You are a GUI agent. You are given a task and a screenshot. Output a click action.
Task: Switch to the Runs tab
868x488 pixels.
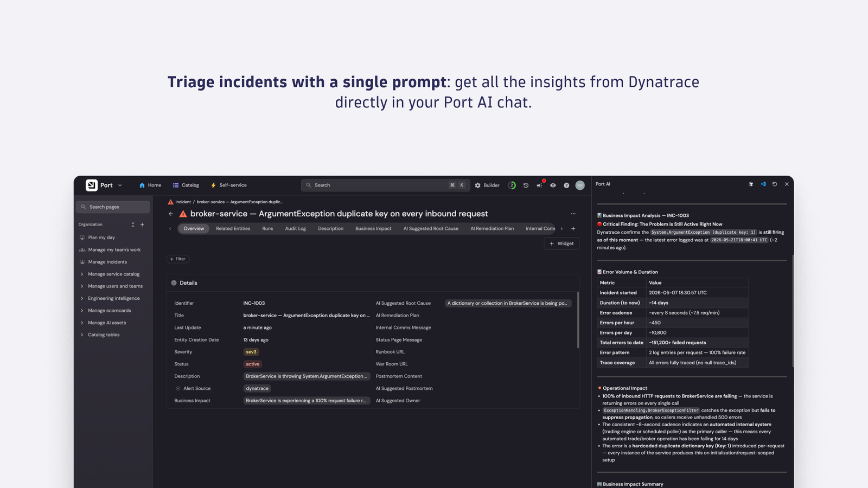[x=267, y=229]
